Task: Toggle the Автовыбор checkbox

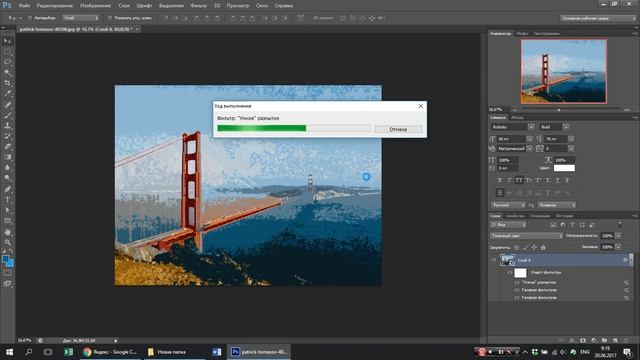Action: coord(30,18)
